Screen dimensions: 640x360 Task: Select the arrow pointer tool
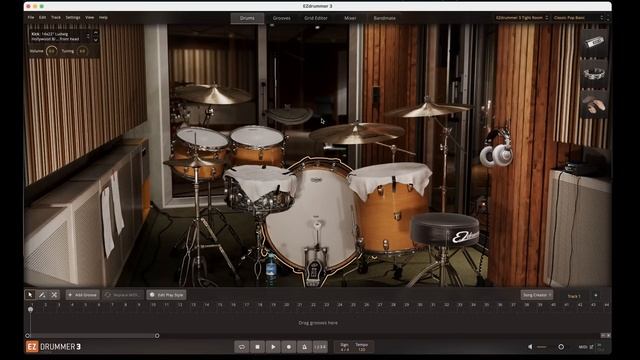point(30,295)
